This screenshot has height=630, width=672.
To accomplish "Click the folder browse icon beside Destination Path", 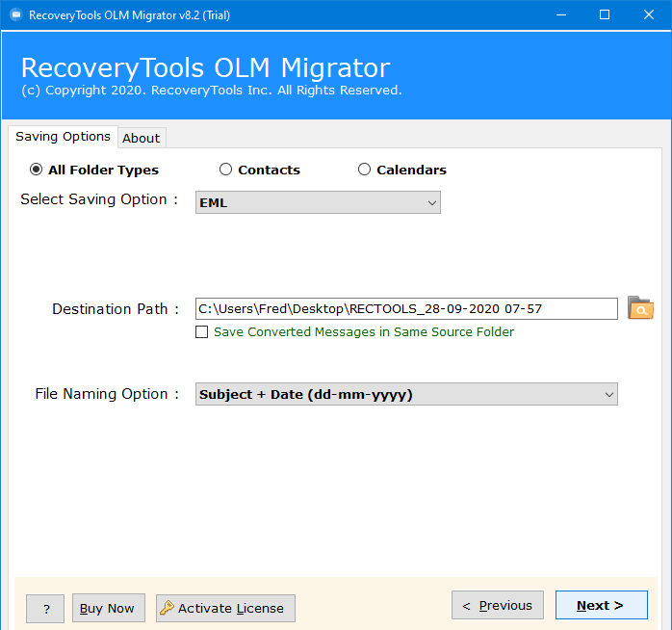I will pos(640,308).
